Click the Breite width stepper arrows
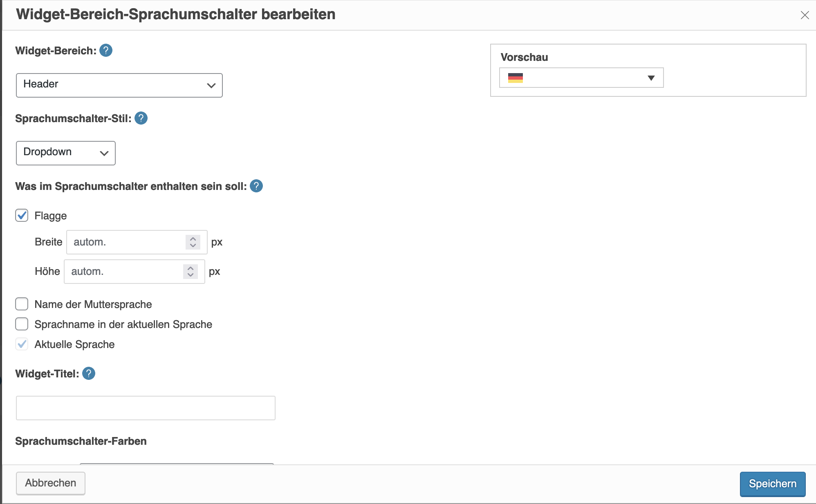The image size is (816, 504). tap(193, 242)
